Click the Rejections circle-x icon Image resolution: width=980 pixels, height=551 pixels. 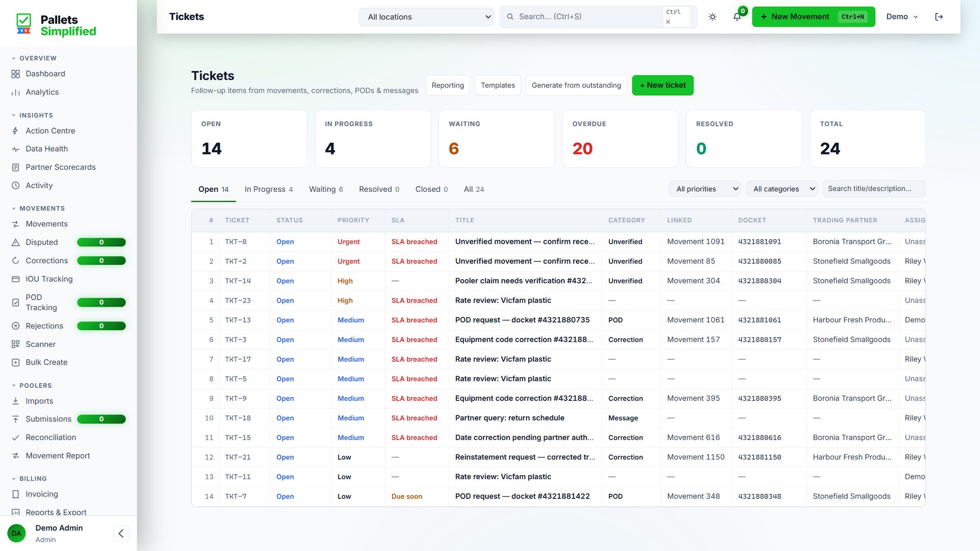coord(15,326)
